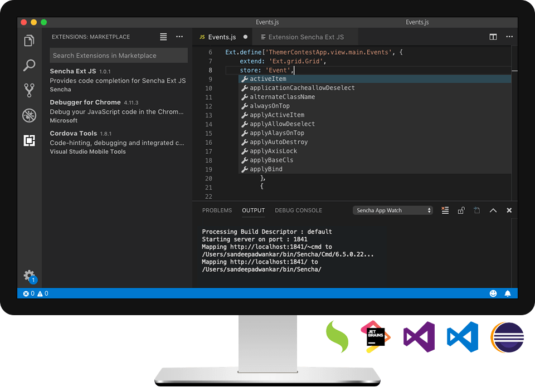Click the 'ThemerContestApp.view.main.Events' string
The height and width of the screenshot is (392, 535).
click(x=329, y=52)
